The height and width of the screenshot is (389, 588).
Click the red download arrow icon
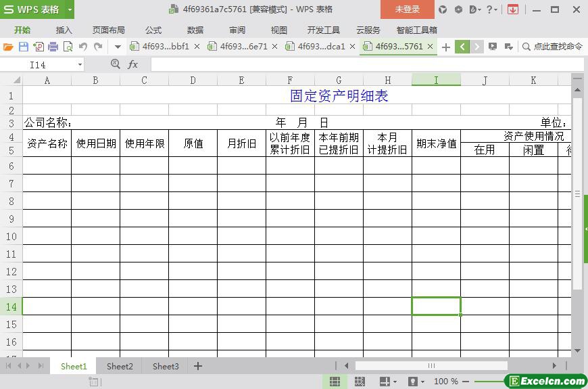(x=512, y=9)
